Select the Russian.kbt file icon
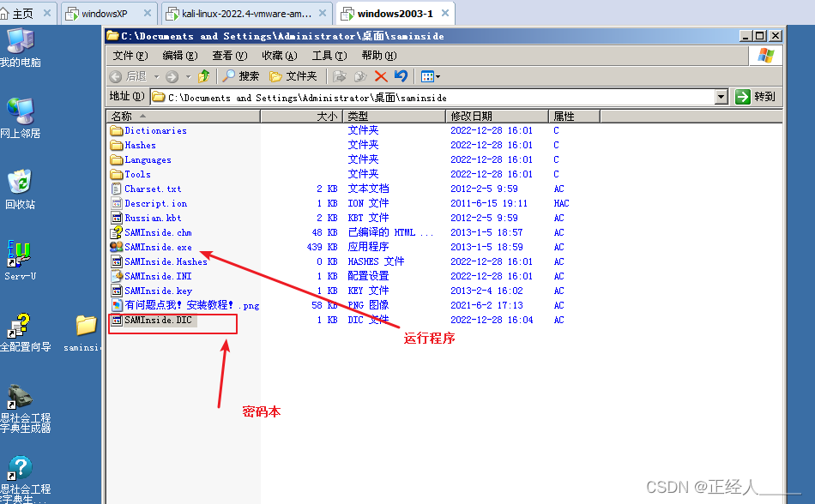 [117, 218]
